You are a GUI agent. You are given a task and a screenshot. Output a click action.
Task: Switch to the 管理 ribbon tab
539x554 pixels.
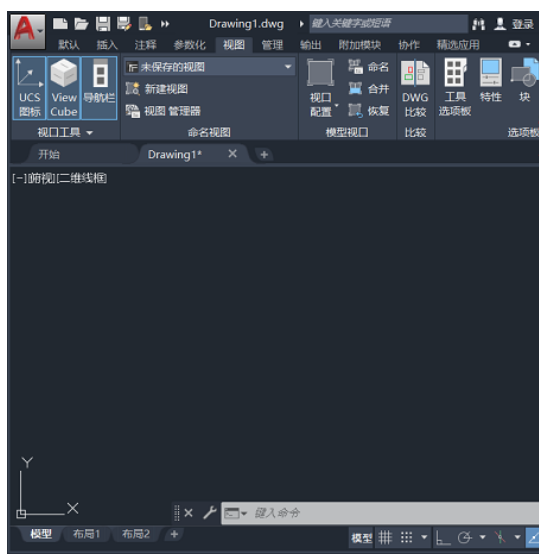[x=272, y=45]
